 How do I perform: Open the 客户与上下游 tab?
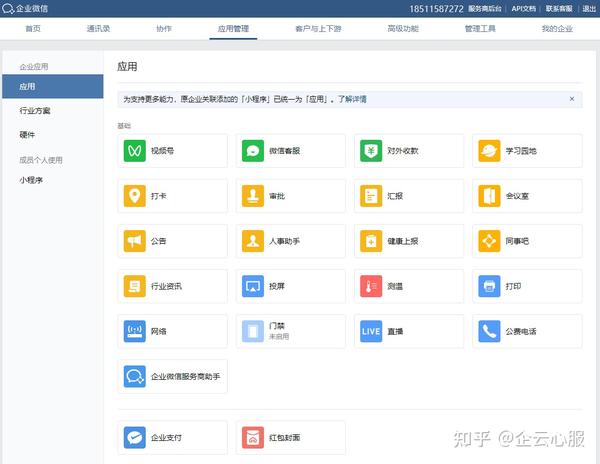[318, 29]
